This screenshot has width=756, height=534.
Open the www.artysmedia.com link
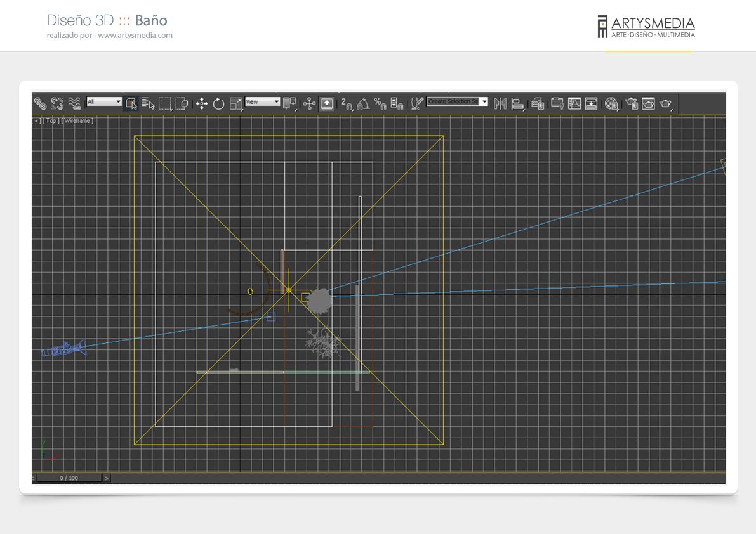tap(135, 35)
